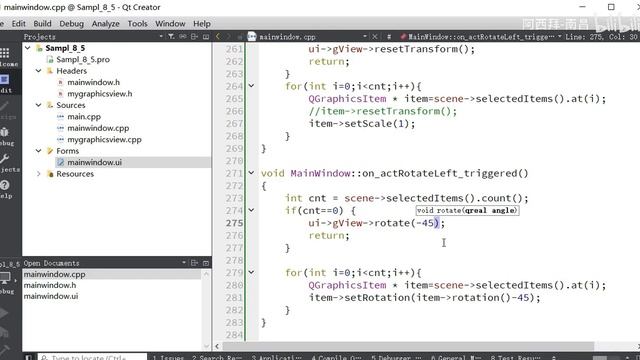Select mainwindow.cpp under Sources

tap(98, 128)
